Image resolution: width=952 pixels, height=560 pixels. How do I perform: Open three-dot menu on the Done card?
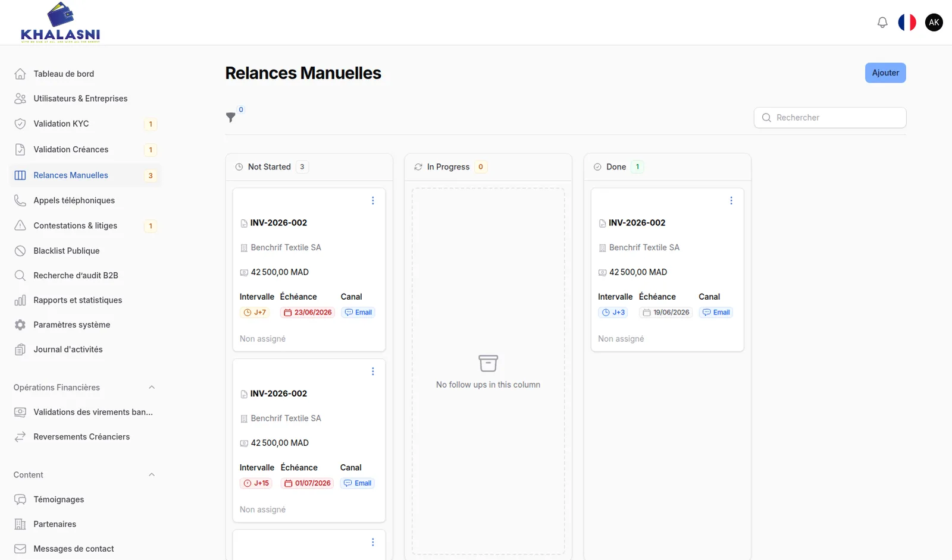pyautogui.click(x=731, y=201)
